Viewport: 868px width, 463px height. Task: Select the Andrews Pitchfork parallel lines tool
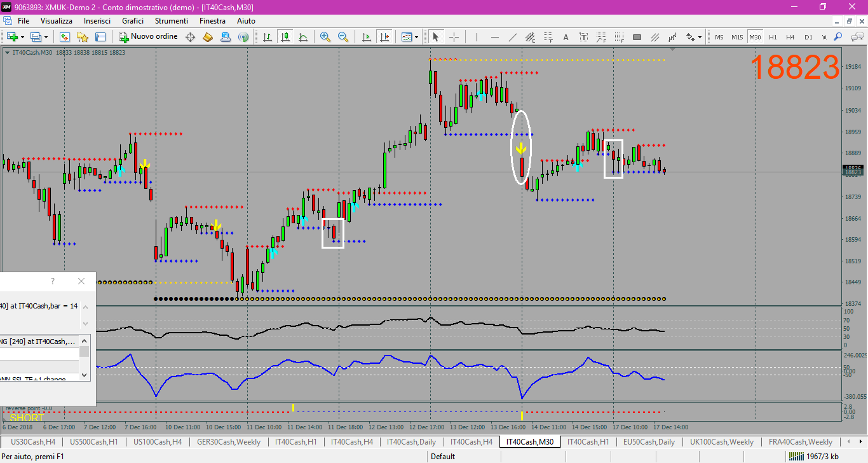tap(654, 37)
